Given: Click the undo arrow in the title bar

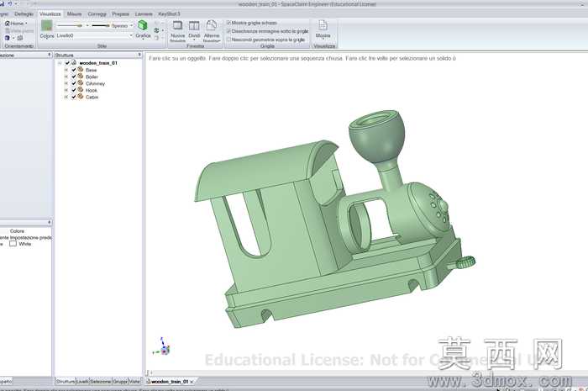Looking at the screenshot, I should click(10, 3).
